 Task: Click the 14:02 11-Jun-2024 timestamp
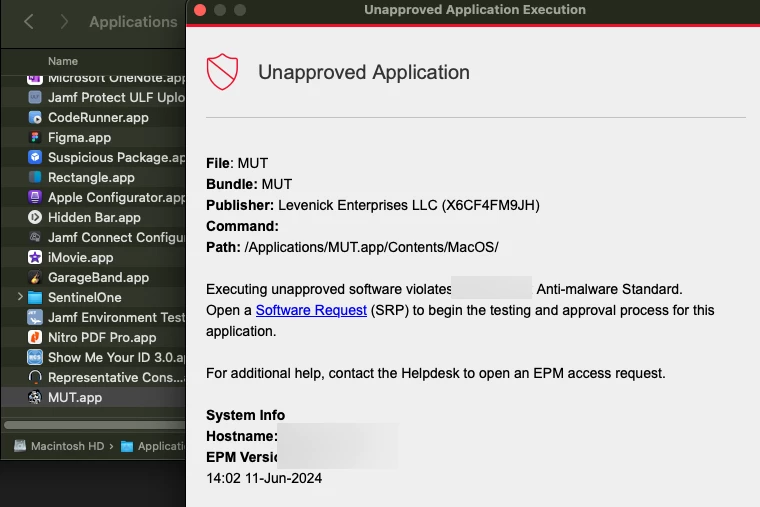[264, 478]
